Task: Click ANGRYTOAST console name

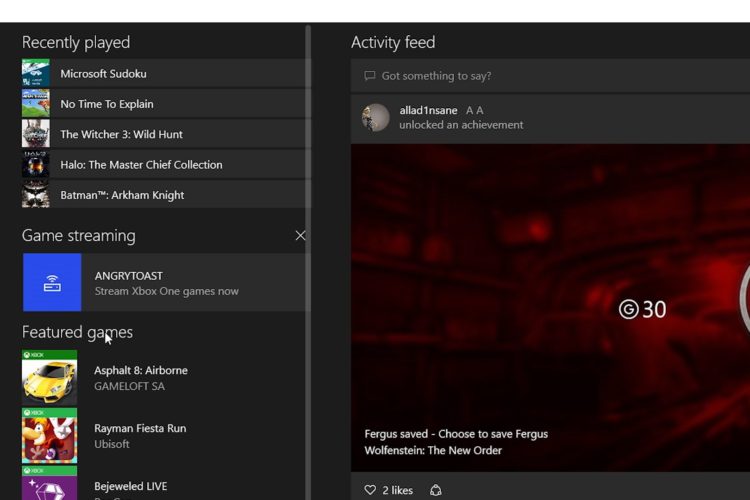Action: [x=129, y=276]
